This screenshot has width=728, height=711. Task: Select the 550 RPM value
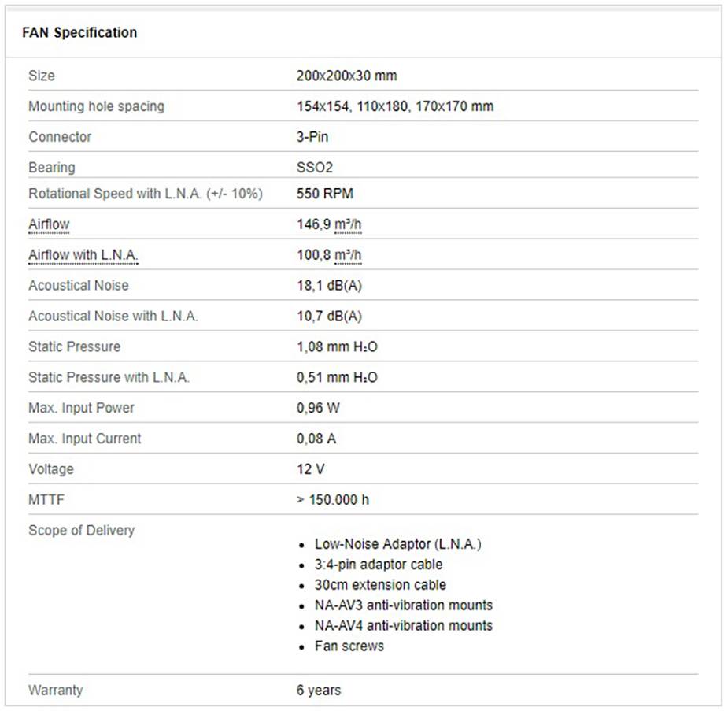click(x=323, y=194)
